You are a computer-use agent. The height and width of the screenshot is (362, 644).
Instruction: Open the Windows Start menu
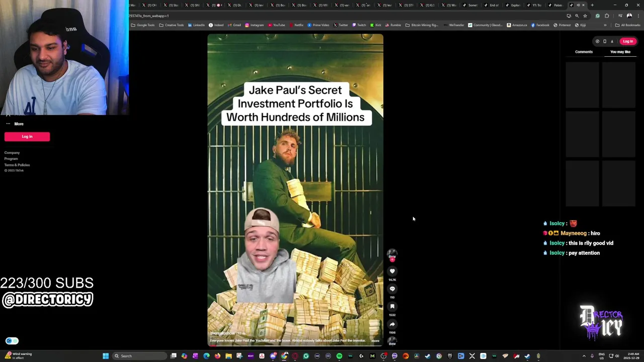(x=106, y=356)
